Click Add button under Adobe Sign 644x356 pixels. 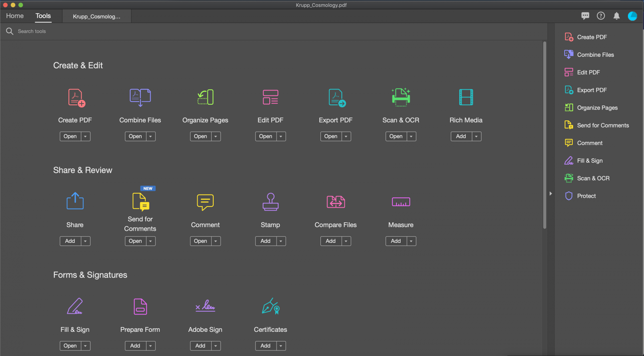tap(200, 346)
